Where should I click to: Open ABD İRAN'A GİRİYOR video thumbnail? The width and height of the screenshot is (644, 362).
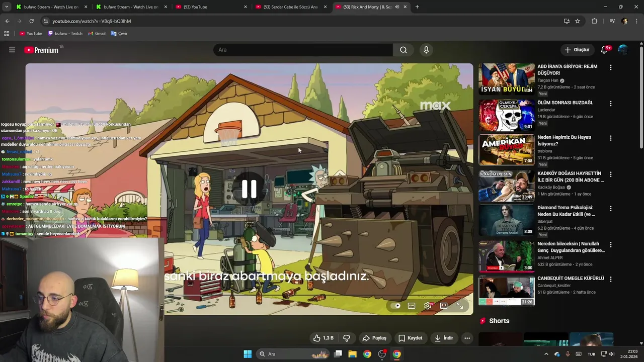pyautogui.click(x=507, y=78)
